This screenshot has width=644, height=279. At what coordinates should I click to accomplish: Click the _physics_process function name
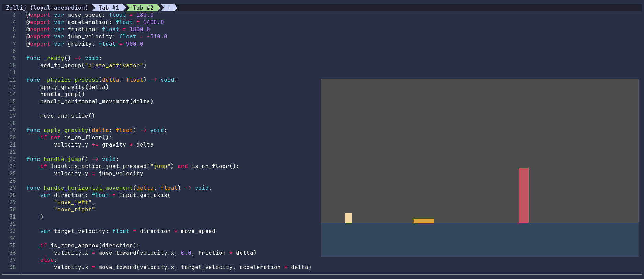71,80
